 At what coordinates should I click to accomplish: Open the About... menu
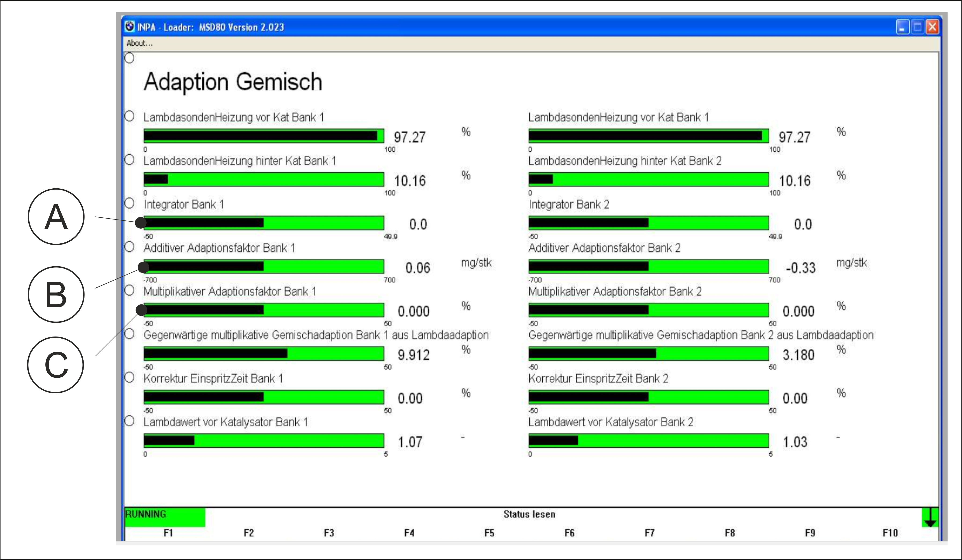point(139,43)
